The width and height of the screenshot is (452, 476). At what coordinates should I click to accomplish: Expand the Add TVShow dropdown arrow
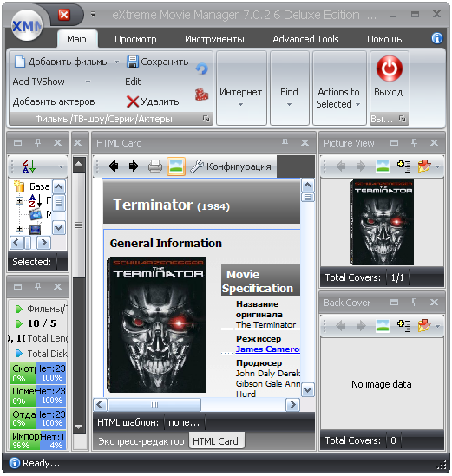point(88,82)
